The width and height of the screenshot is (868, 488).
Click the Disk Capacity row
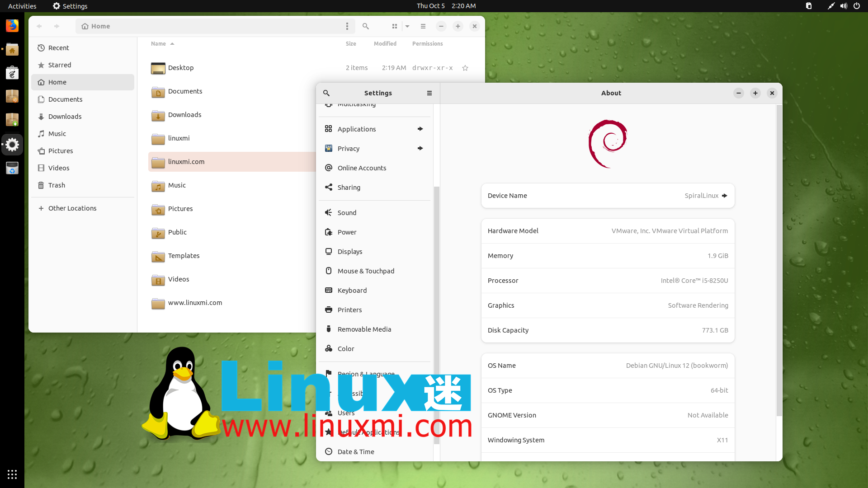(x=608, y=330)
